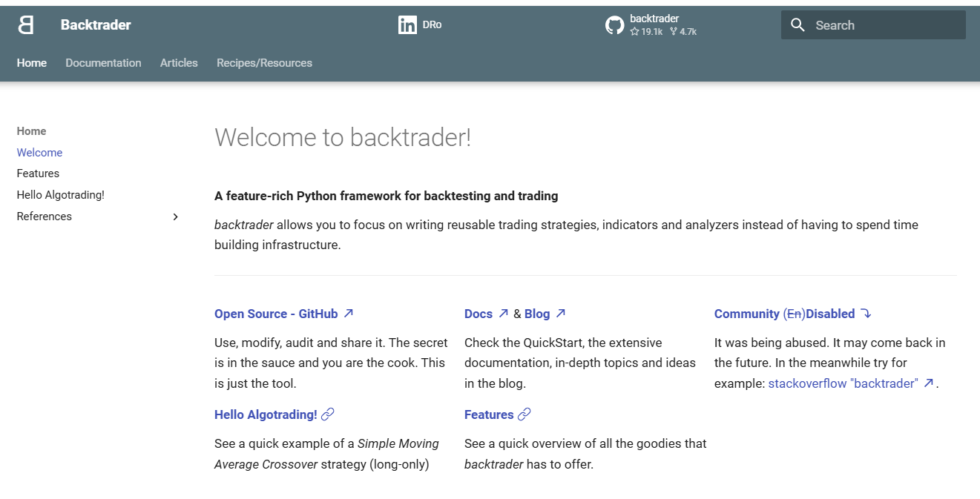
Task: Open the GitHub octocat icon
Action: coord(614,25)
